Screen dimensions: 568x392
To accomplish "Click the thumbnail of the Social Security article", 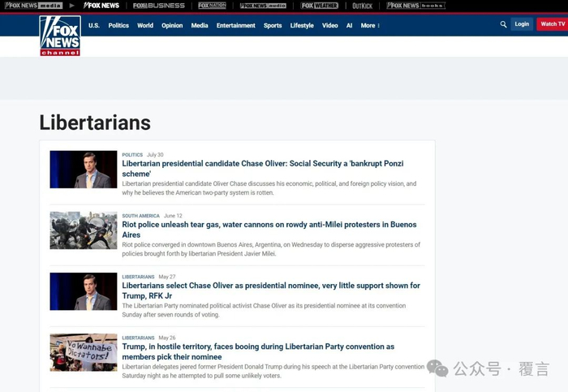I will (x=84, y=169).
